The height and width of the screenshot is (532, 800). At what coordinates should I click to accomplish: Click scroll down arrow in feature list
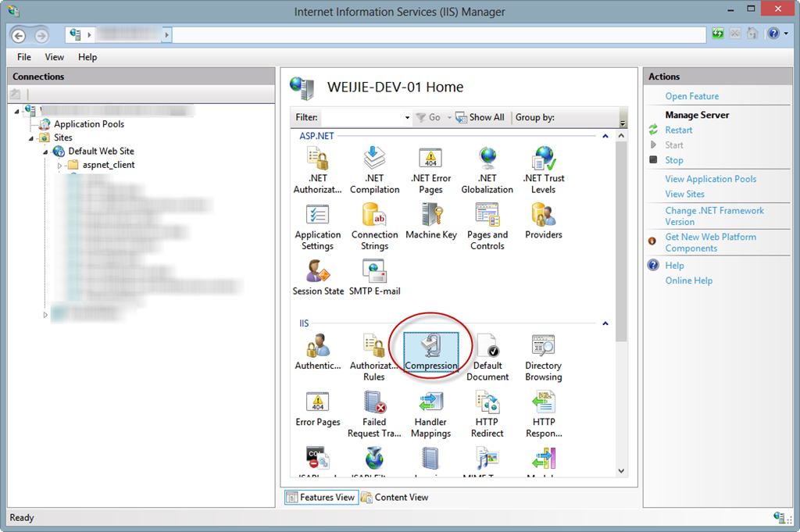coord(621,471)
